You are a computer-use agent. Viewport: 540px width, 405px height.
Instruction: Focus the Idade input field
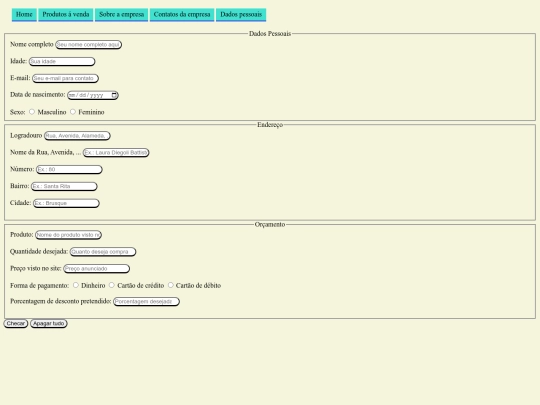pos(62,61)
